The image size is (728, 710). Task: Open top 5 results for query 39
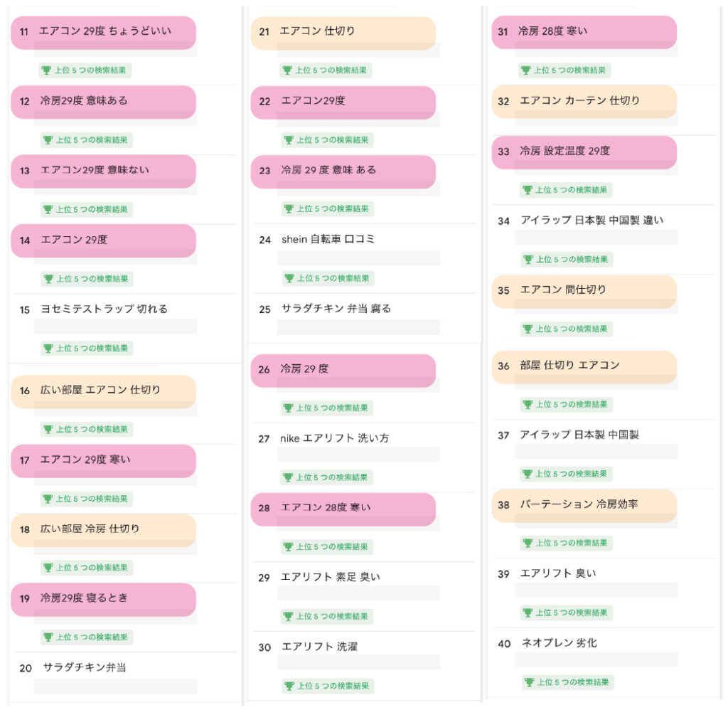[567, 613]
